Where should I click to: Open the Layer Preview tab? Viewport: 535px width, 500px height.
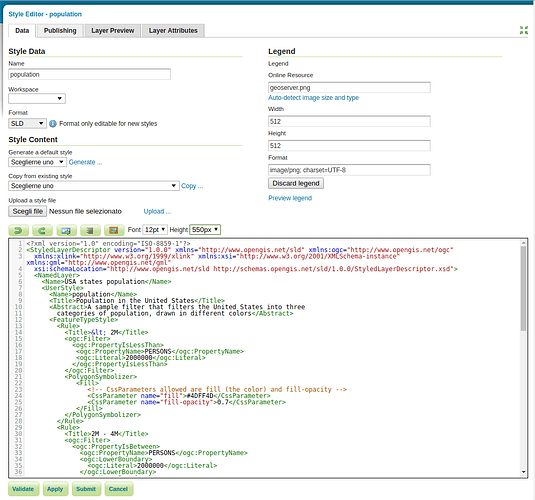click(x=113, y=31)
